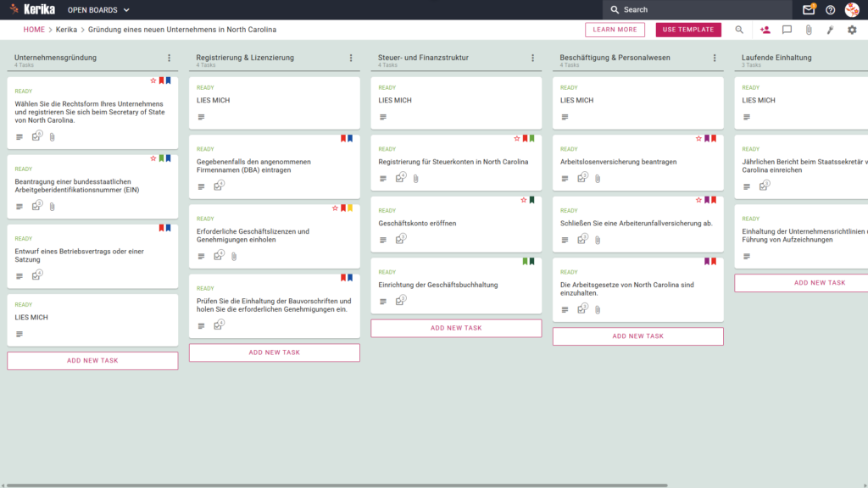The image size is (868, 488).
Task: Open Einrichtung der Geschäftsbuchhaltung card title
Action: [x=438, y=285]
